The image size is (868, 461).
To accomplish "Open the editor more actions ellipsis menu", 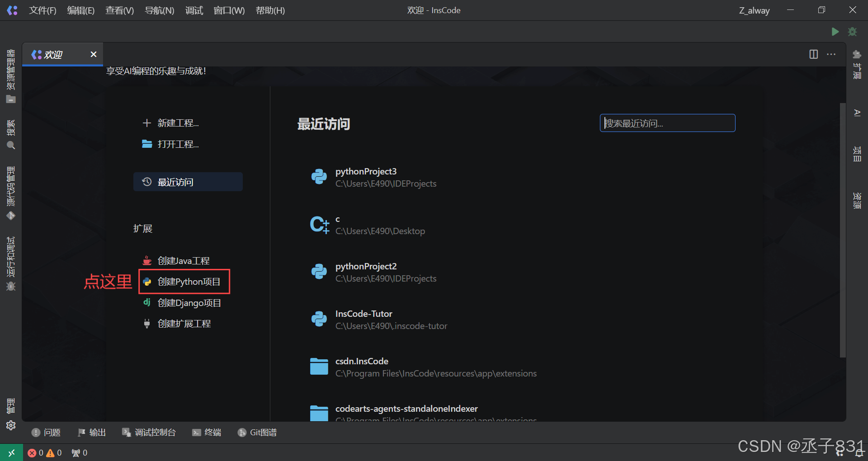I will coord(831,54).
